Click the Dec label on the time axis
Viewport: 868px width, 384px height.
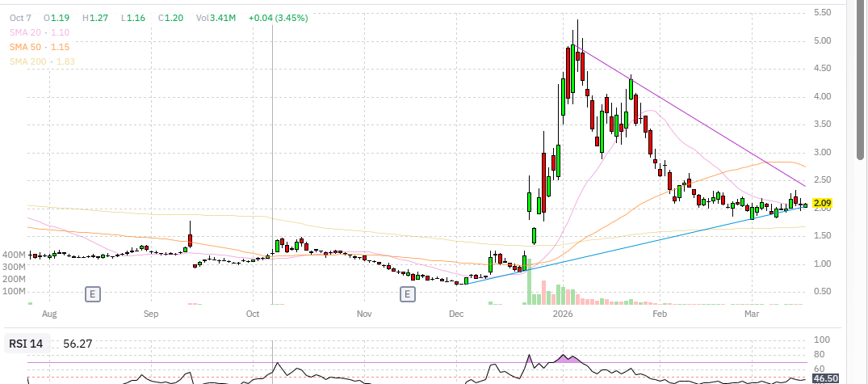456,314
